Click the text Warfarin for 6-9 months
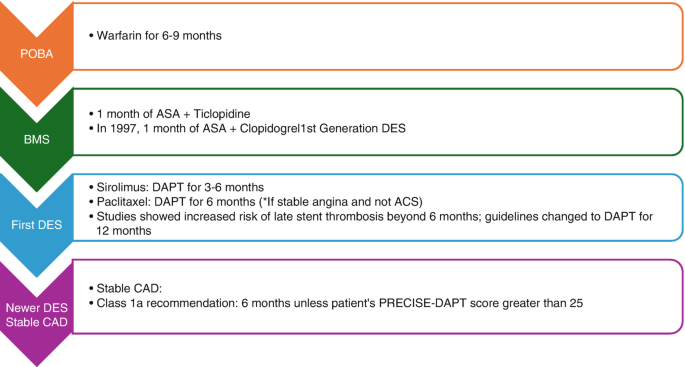This screenshot has height=367, width=685. (159, 35)
